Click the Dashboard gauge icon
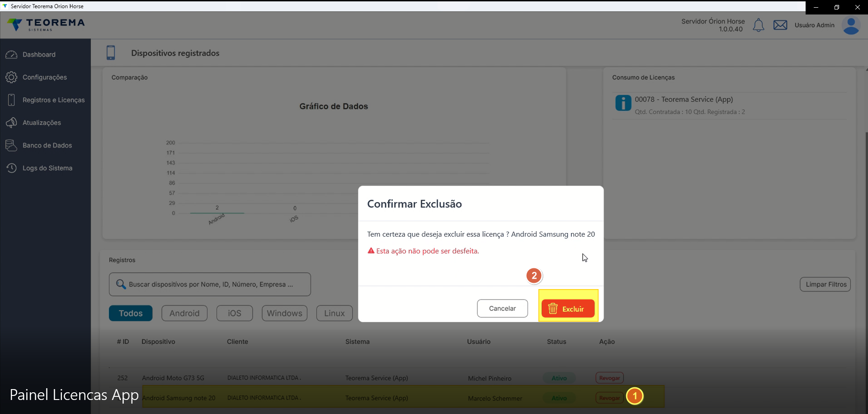This screenshot has height=414, width=868. pos(11,55)
